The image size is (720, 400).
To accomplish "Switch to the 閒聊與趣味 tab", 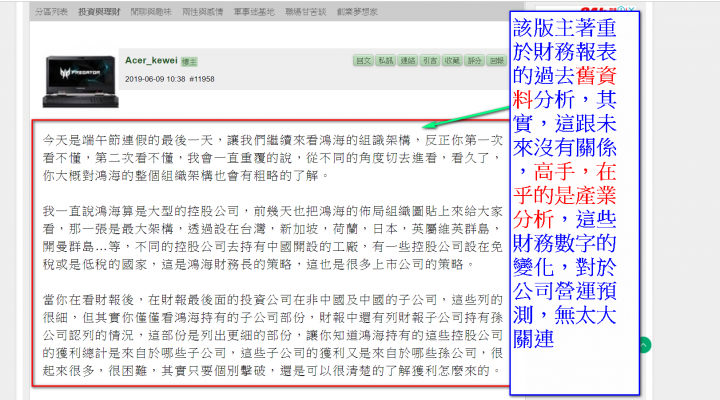I will click(x=151, y=12).
